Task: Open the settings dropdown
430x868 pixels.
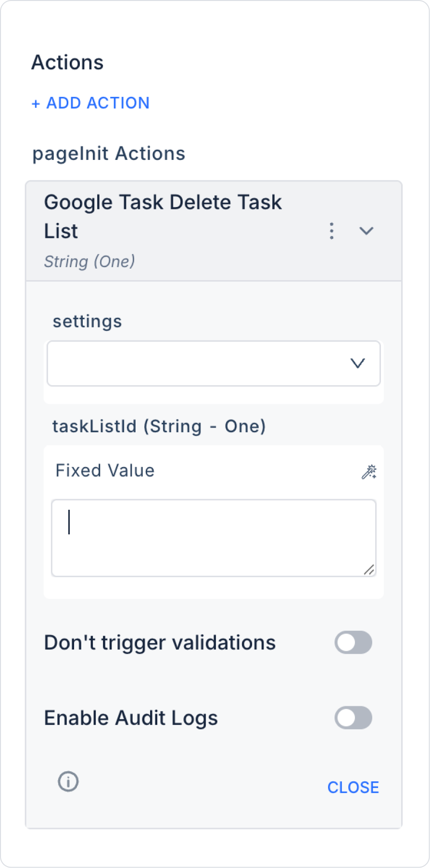Action: [213, 363]
